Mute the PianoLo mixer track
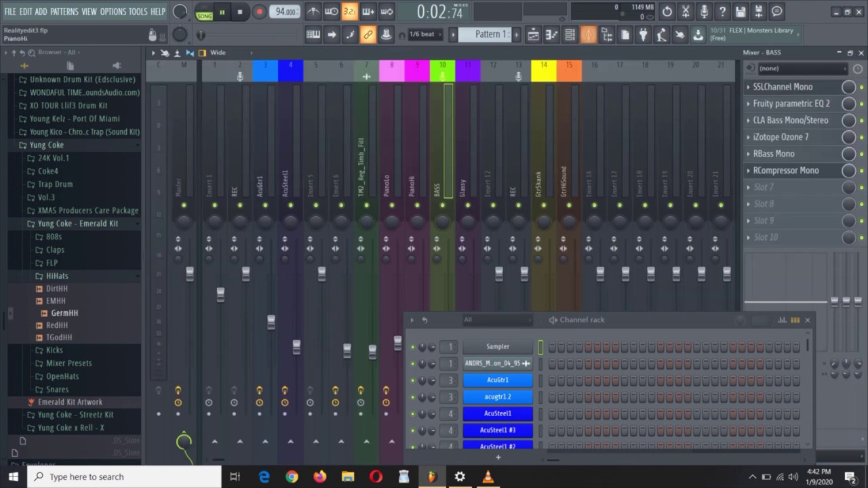868x488 pixels. 391,205
